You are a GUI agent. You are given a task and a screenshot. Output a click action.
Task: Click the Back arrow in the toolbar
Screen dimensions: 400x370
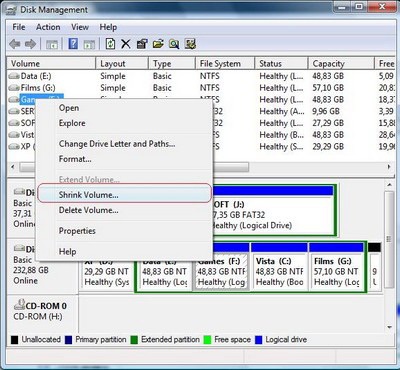[x=15, y=44]
